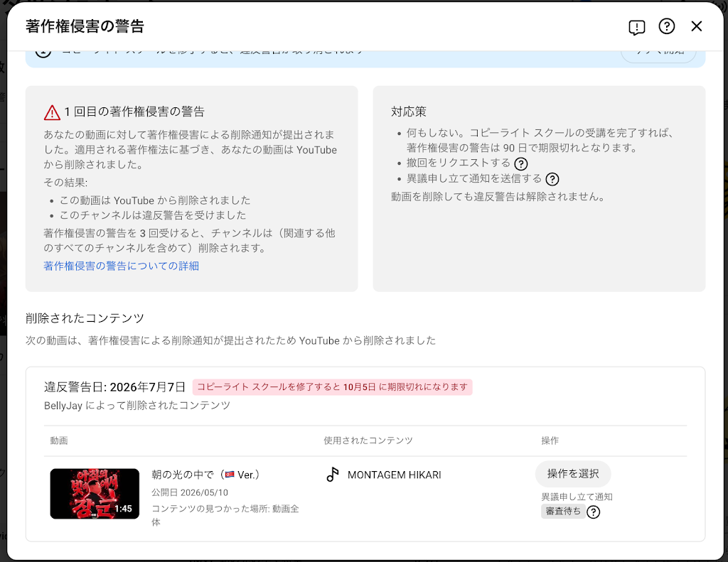Open the help icon in dialog header

[667, 26]
